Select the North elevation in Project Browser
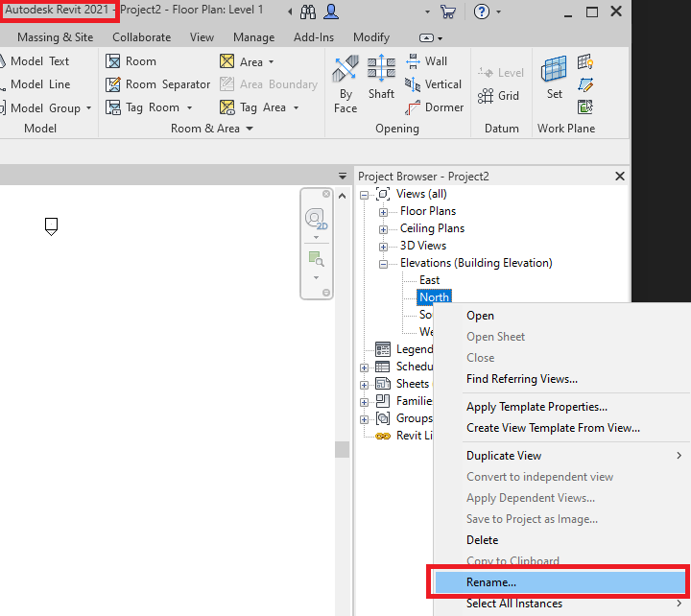691x616 pixels. pyautogui.click(x=434, y=297)
